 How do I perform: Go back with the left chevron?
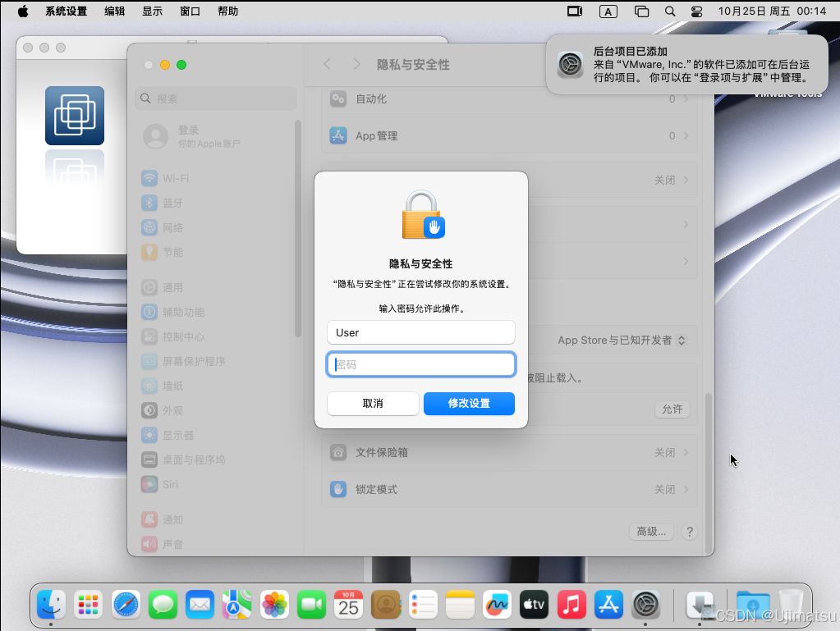click(328, 65)
